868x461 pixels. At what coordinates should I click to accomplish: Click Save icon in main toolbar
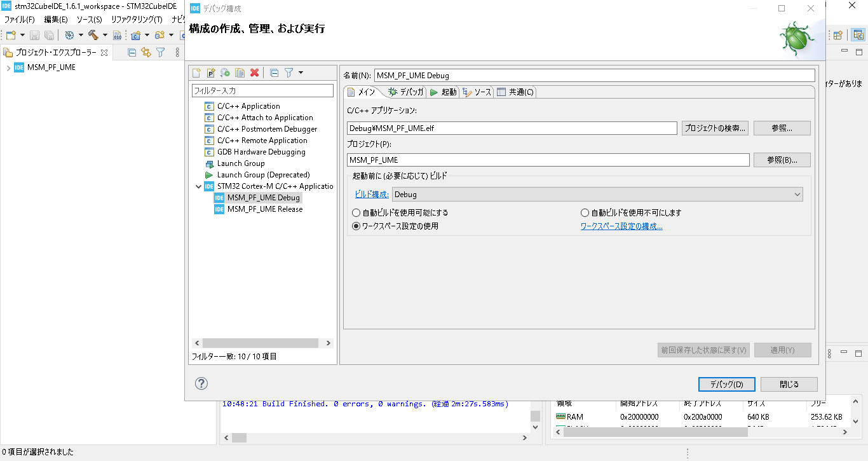35,35
